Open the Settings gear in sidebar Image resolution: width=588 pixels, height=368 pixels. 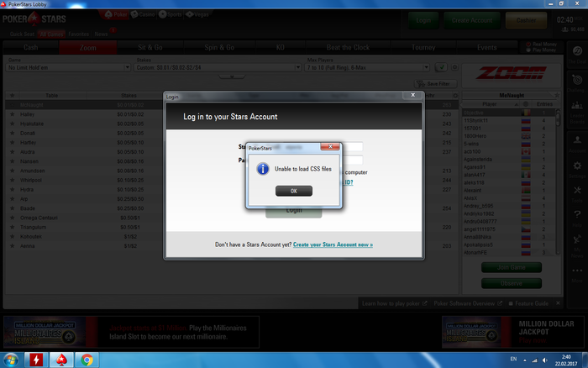577,166
